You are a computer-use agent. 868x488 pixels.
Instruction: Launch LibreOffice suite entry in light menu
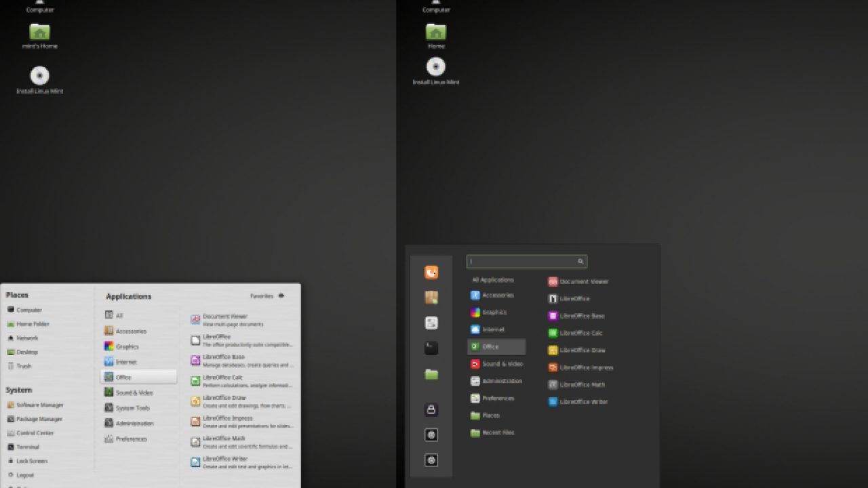241,340
